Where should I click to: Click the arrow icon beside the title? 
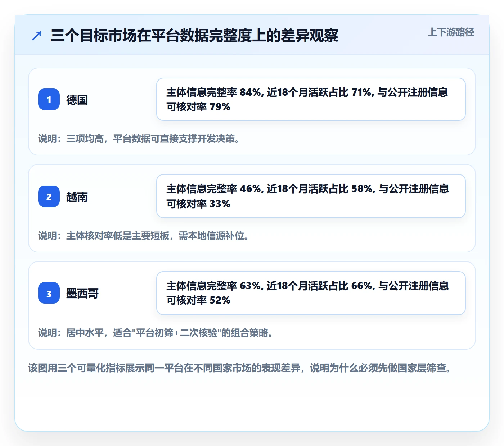[x=37, y=36]
